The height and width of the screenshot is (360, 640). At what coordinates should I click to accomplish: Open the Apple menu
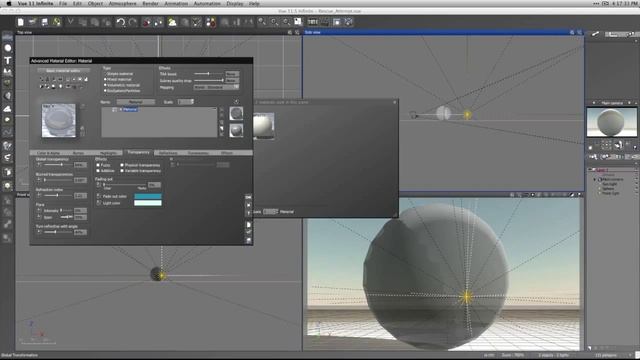pyautogui.click(x=9, y=3)
